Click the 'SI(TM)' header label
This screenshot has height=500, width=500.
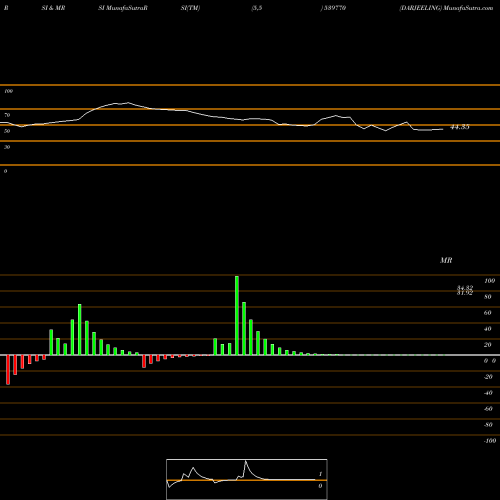[x=190, y=8]
